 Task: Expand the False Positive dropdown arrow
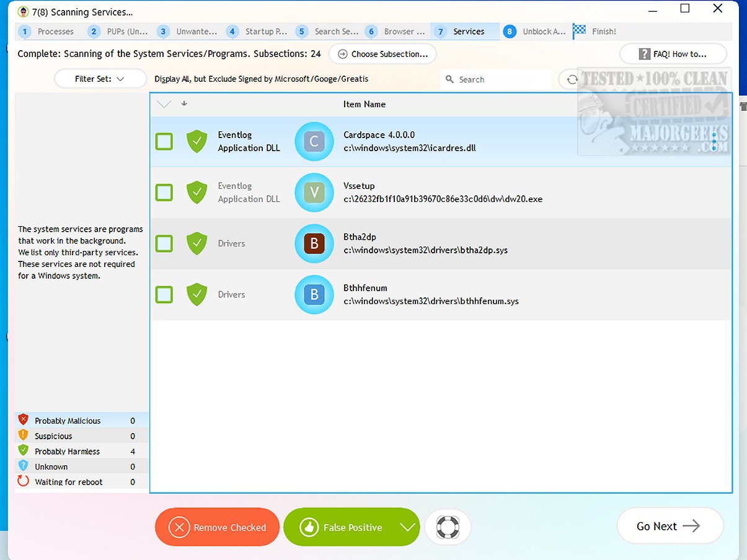pyautogui.click(x=407, y=527)
